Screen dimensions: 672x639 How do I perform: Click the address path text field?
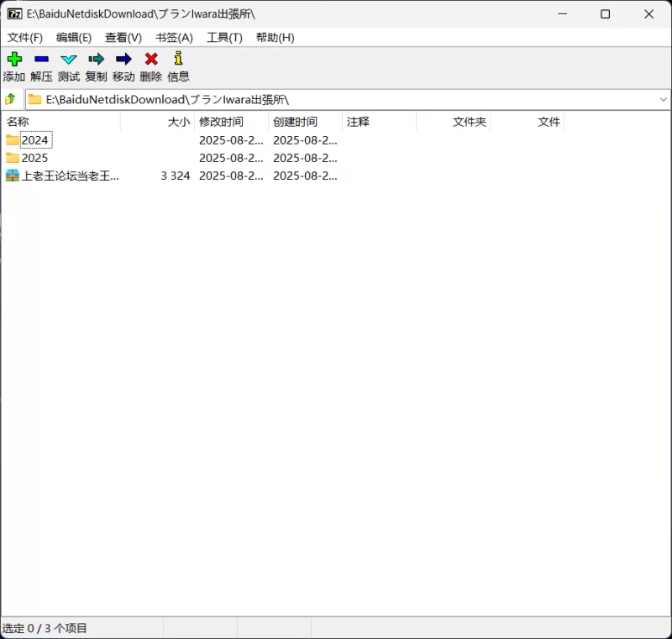347,99
